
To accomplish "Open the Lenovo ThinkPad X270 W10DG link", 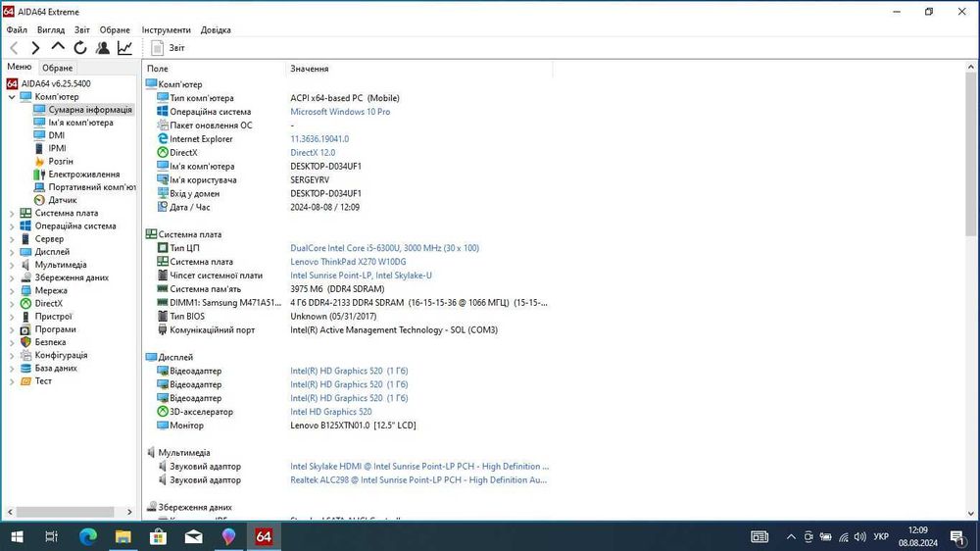I will pos(348,262).
